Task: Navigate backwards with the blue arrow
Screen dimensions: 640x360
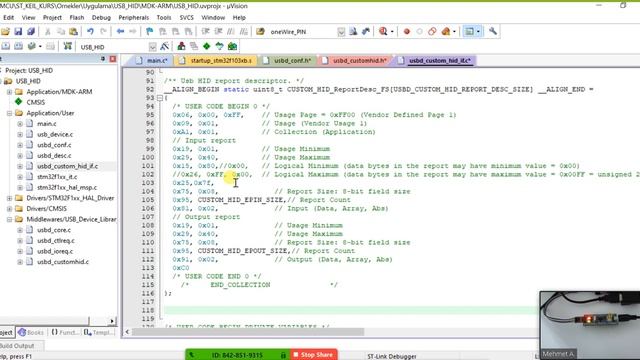Action: (x=120, y=31)
